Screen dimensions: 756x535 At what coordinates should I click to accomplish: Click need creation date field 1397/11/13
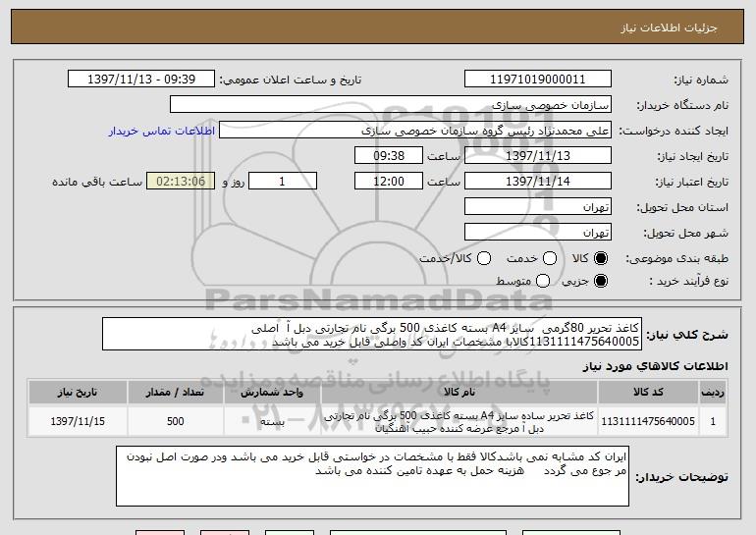tap(538, 156)
